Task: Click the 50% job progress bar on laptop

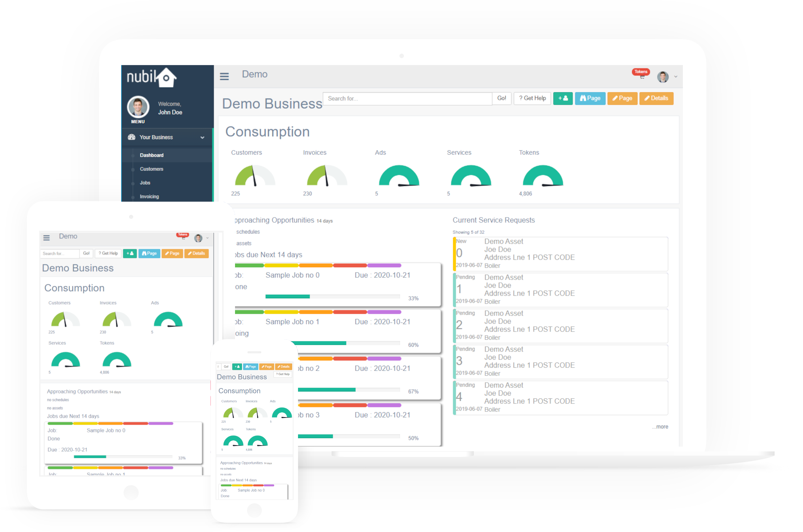Action: click(349, 437)
